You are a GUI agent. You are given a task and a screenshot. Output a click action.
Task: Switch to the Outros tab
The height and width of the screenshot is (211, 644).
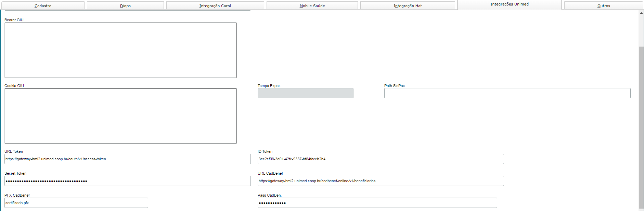(x=604, y=6)
